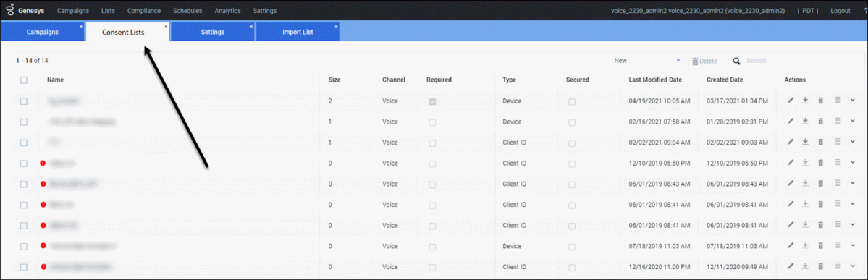The width and height of the screenshot is (868, 280).
Task: Delete list created 12/11/2020 09:49 AM
Action: coord(821,267)
